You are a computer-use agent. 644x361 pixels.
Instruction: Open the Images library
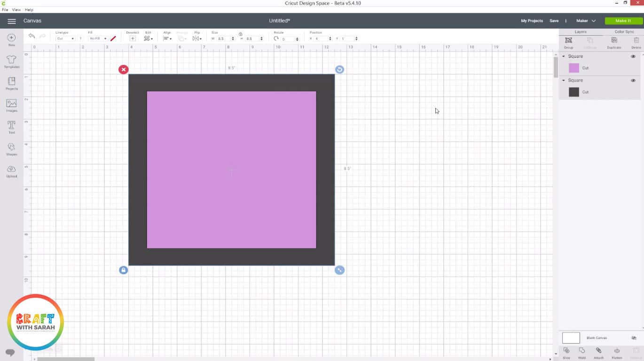pyautogui.click(x=11, y=105)
